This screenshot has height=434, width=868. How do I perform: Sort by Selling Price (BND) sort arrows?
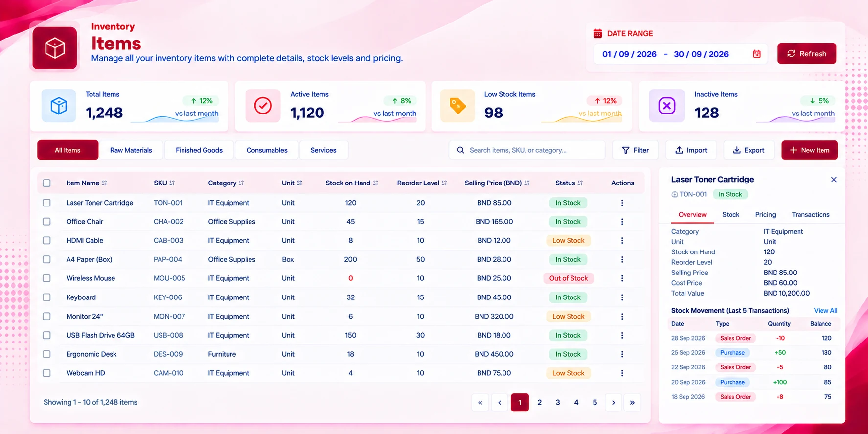coord(526,183)
